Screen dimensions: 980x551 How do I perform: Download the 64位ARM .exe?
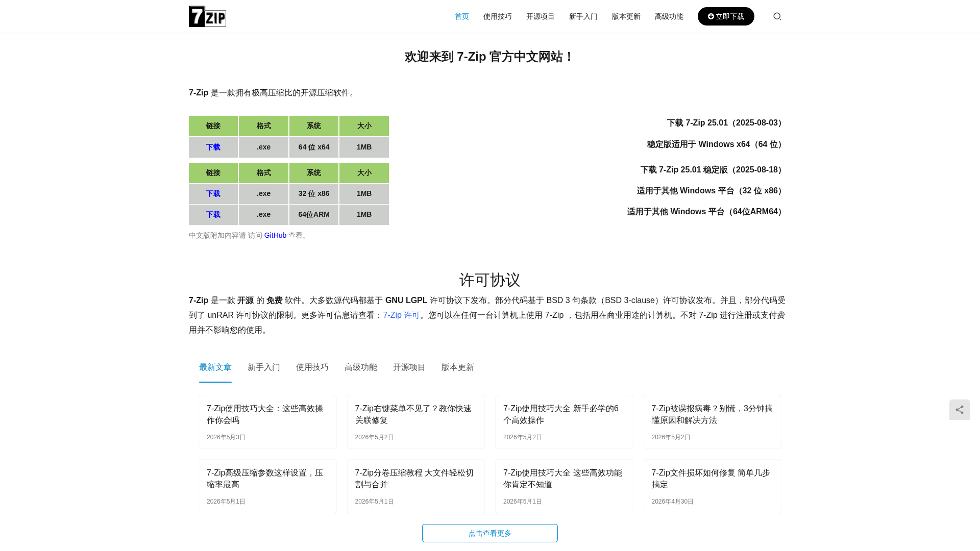pyautogui.click(x=213, y=214)
